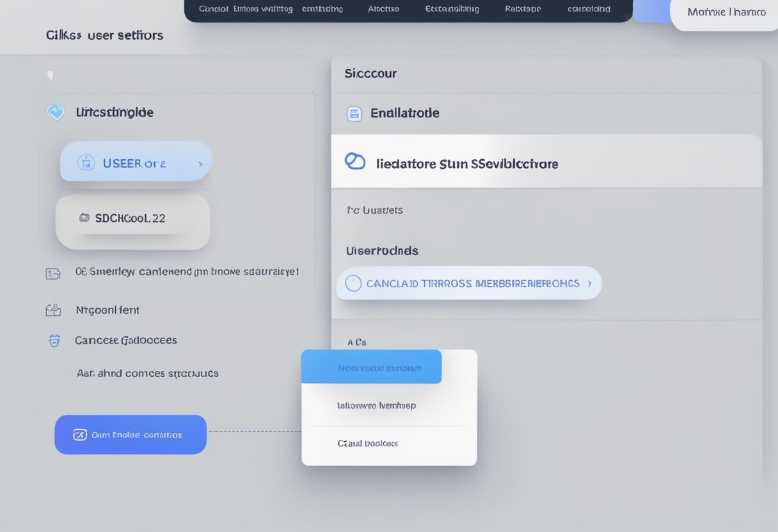778x532 pixels.
Task: Select the radio circle in CANCLAID TIRROSS row
Action: coord(353,283)
